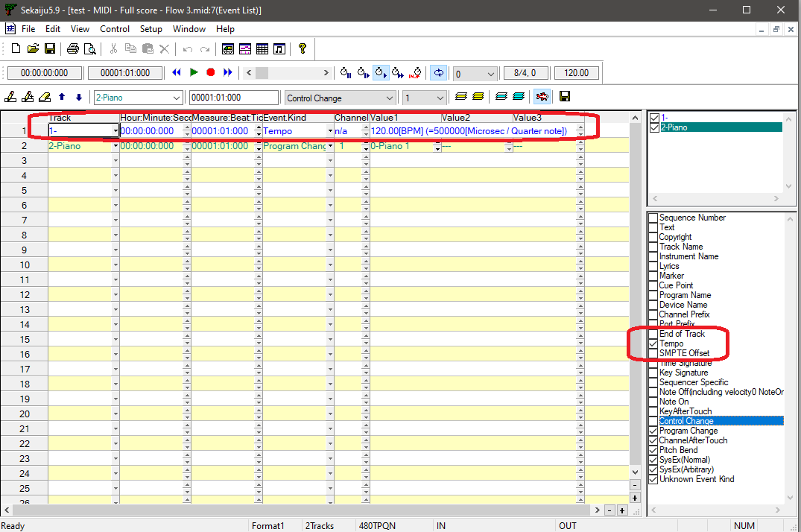Set playback speed to slow stopwatch icon
801x532 pixels.
click(363, 72)
